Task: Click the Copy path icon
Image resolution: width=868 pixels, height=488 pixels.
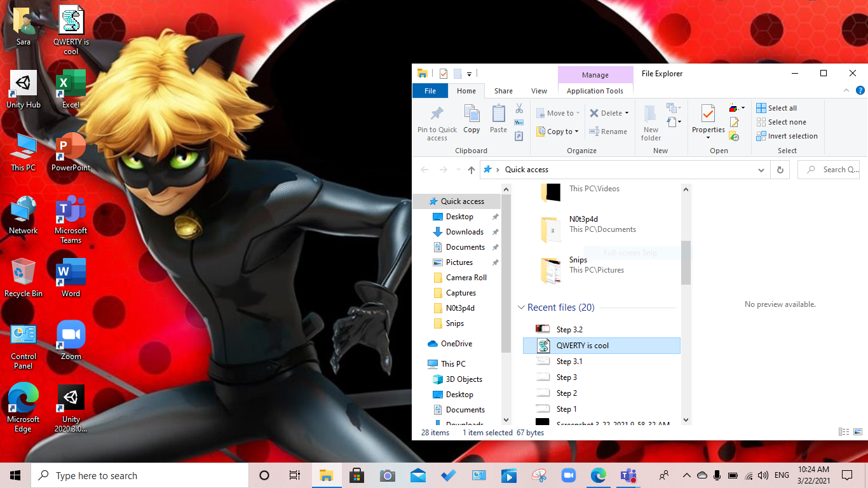Action: (x=519, y=122)
